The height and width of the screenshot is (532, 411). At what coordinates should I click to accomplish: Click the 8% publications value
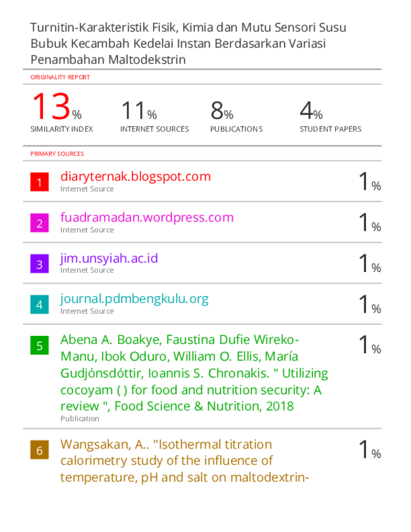tap(222, 111)
